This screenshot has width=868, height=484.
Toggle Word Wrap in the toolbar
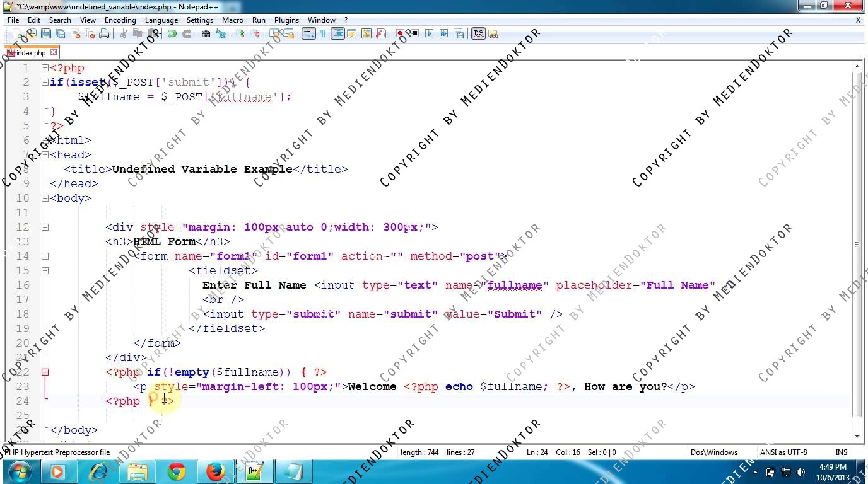pos(308,33)
